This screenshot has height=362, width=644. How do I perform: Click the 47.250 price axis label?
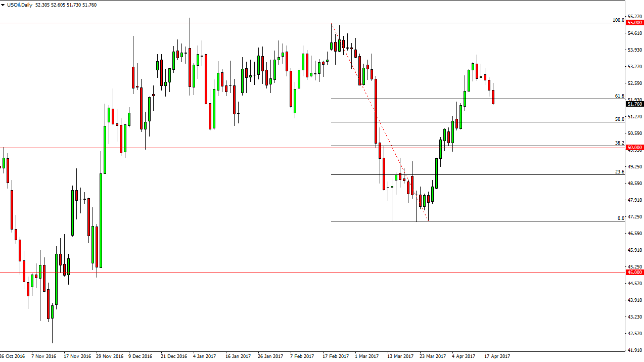point(635,217)
